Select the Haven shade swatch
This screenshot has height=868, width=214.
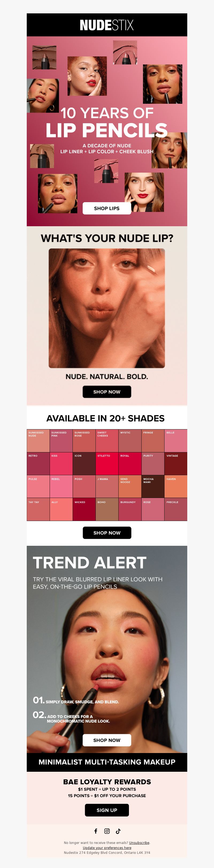[x=176, y=487]
